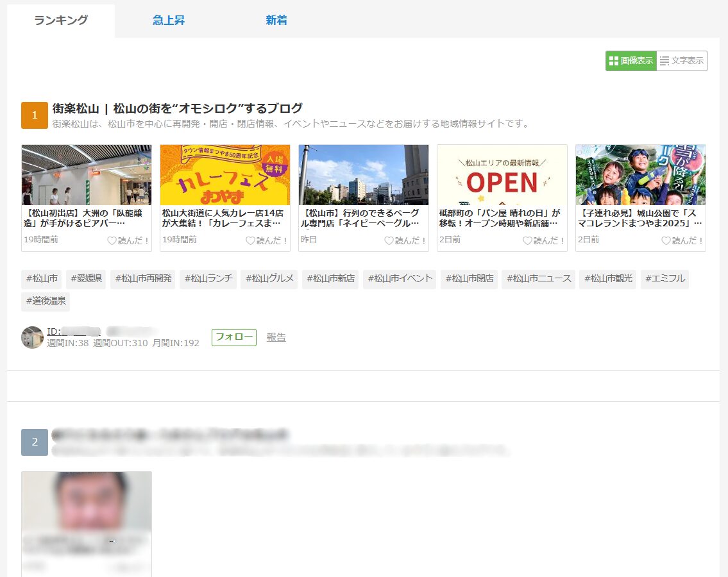The image size is (728, 577).
Task: Click the gray rank 2 badge
Action: click(35, 442)
